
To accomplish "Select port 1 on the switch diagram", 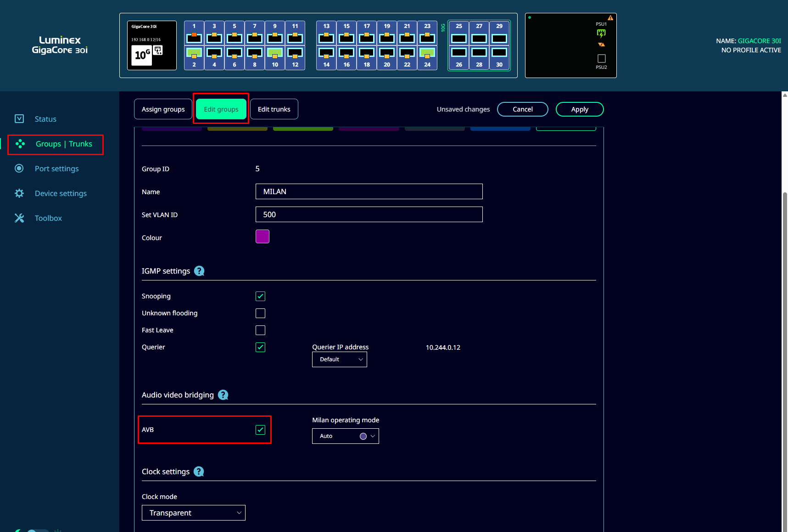I will pyautogui.click(x=194, y=34).
